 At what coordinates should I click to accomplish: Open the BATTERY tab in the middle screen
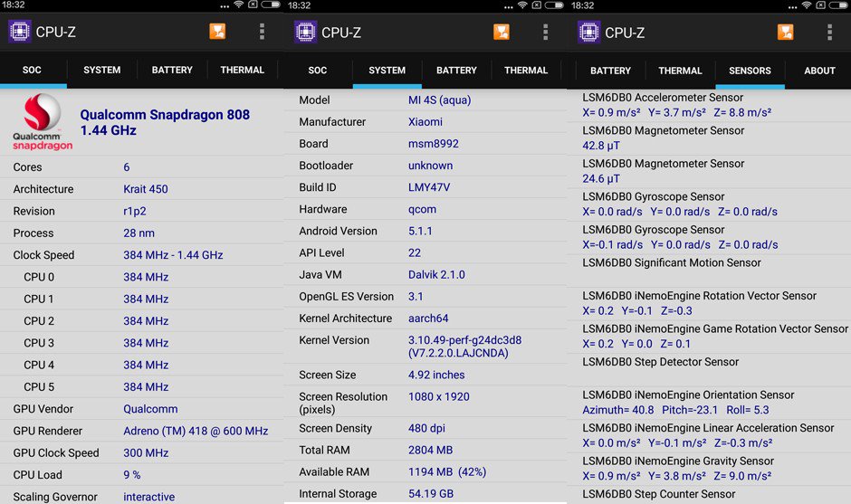click(456, 70)
